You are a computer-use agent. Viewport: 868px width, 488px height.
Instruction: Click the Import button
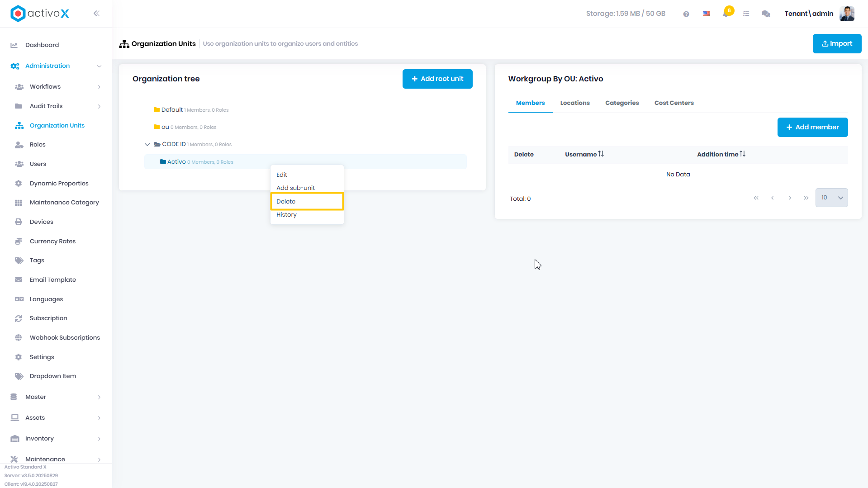(837, 44)
